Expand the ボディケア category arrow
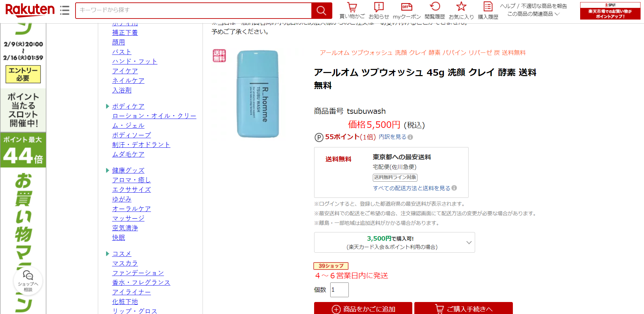Viewport: 644px width, 314px height. (x=107, y=106)
